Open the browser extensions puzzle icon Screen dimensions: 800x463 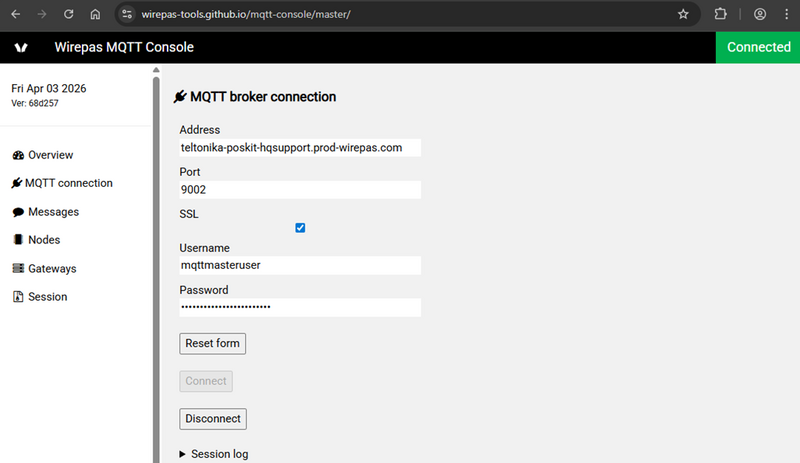(x=720, y=14)
